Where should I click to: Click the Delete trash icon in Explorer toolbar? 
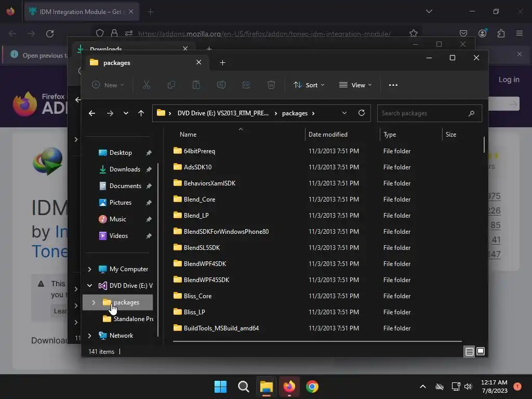coord(271,85)
